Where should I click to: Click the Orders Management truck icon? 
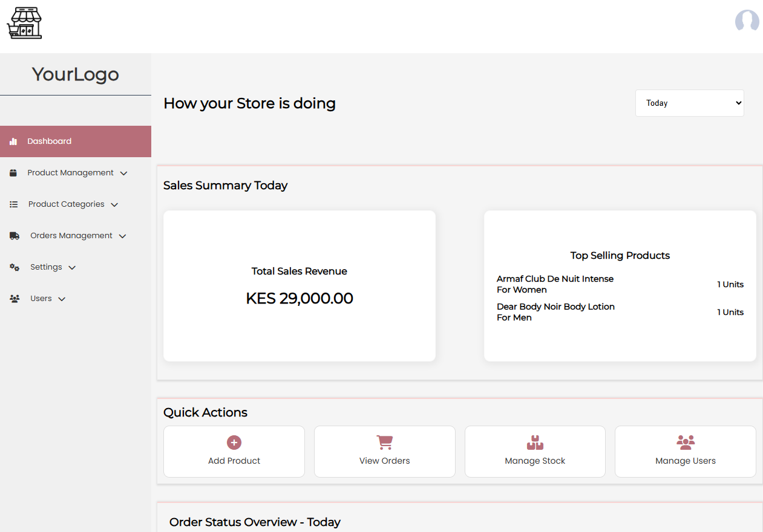[x=14, y=235]
